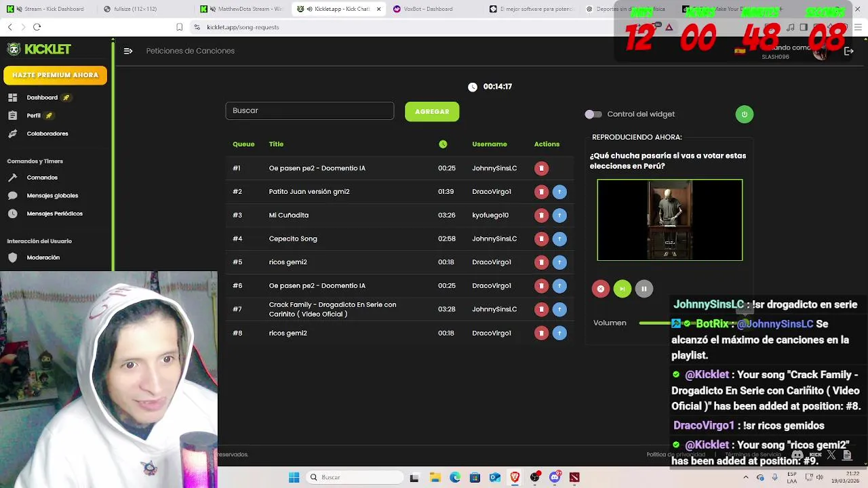This screenshot has height=488, width=868.
Task: Move Crack Family Drogadicto song up
Action: click(x=559, y=309)
